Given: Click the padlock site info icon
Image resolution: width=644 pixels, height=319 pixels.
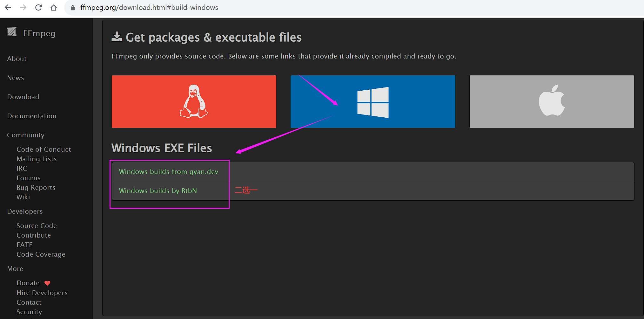Looking at the screenshot, I should click(x=73, y=8).
